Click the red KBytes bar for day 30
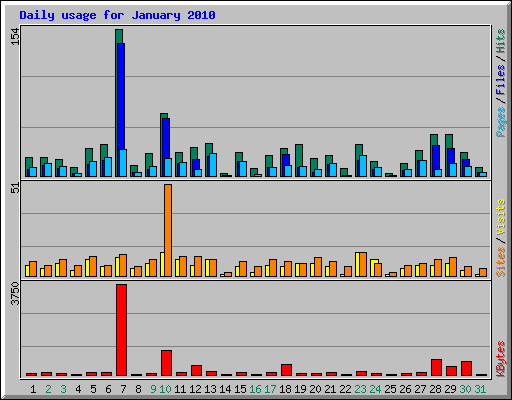 466,368
